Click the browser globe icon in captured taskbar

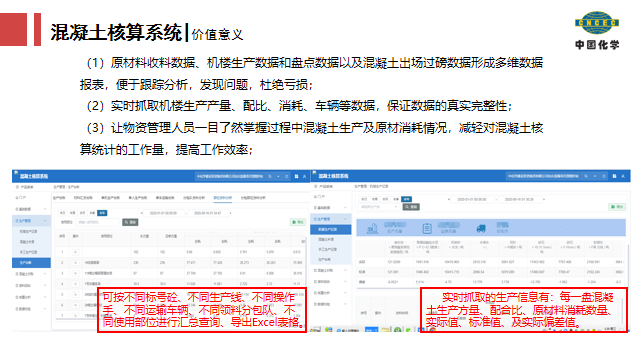[x=329, y=329]
